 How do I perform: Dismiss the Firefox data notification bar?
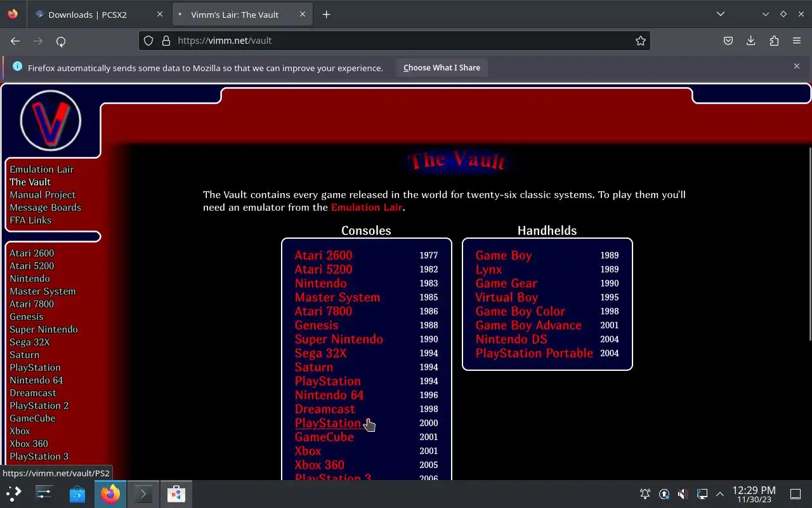797,66
